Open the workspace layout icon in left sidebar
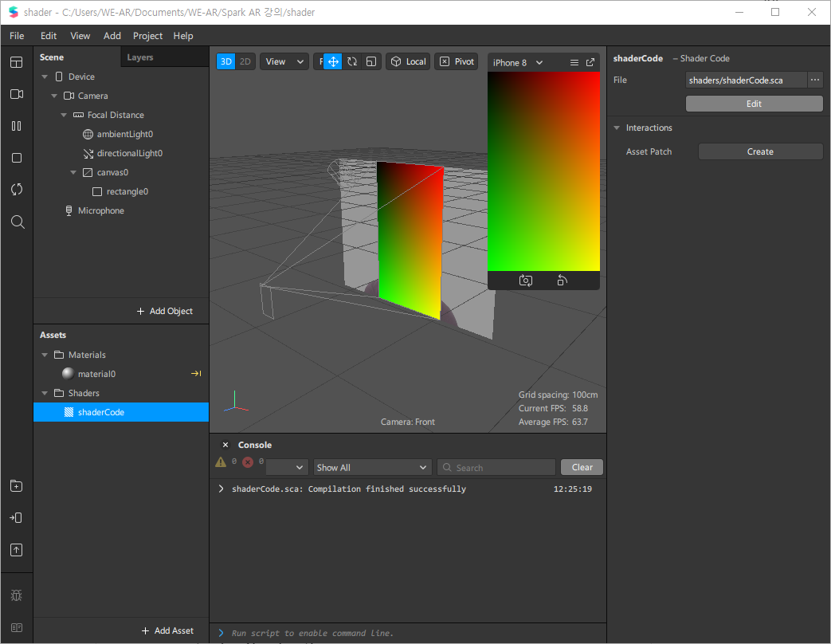The width and height of the screenshot is (831, 644). 17,62
